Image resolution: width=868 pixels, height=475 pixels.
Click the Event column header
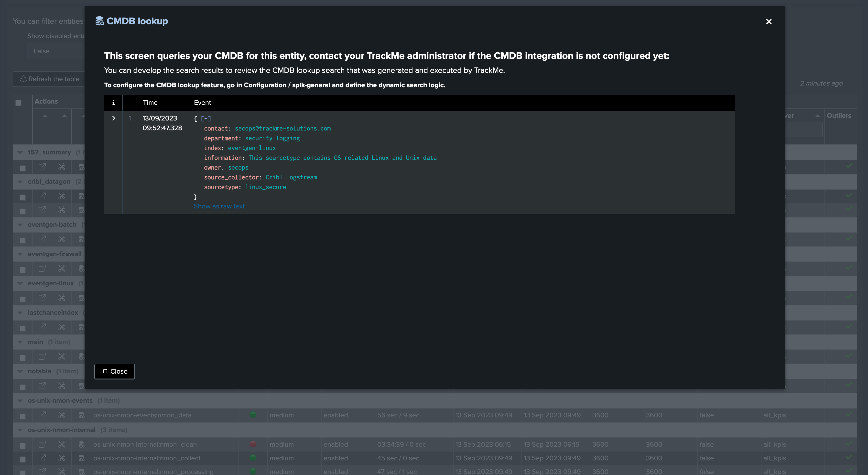[x=202, y=103]
